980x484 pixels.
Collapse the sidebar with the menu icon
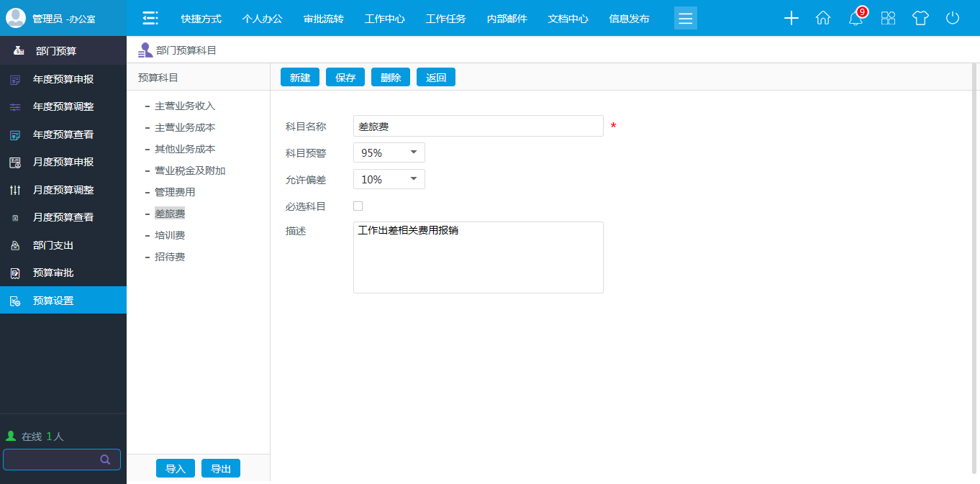click(150, 18)
